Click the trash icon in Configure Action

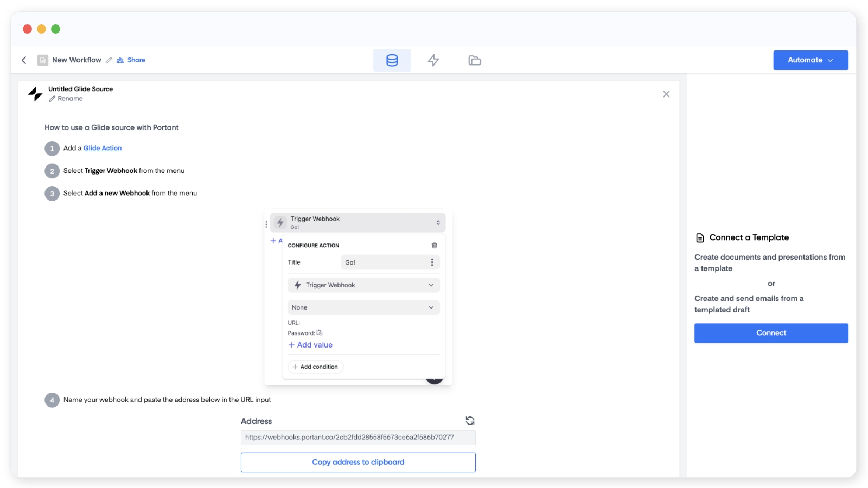(434, 246)
